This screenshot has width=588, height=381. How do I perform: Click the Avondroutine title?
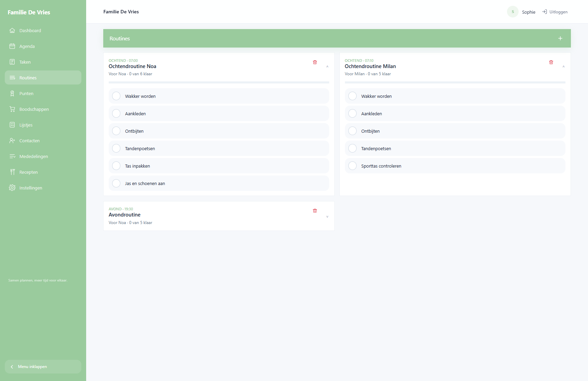pos(124,215)
